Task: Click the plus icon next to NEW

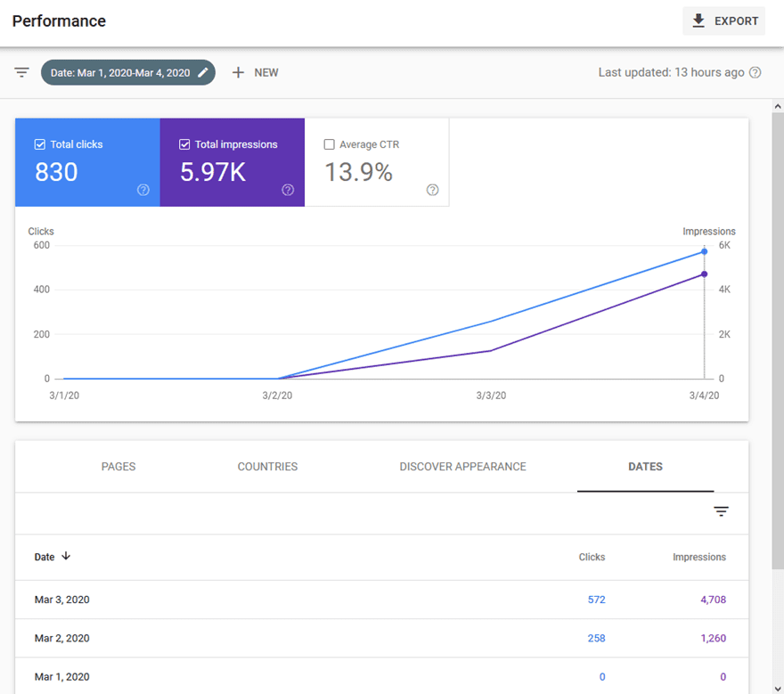Action: 238,72
